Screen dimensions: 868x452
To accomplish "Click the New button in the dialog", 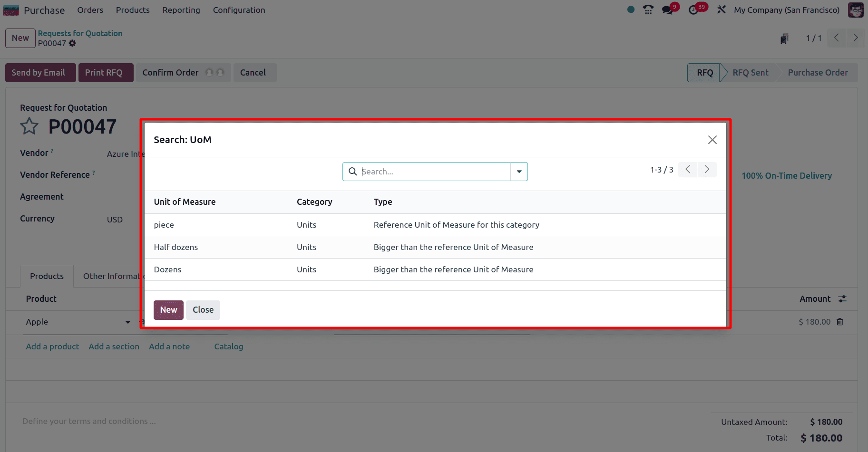I will pyautogui.click(x=168, y=310).
